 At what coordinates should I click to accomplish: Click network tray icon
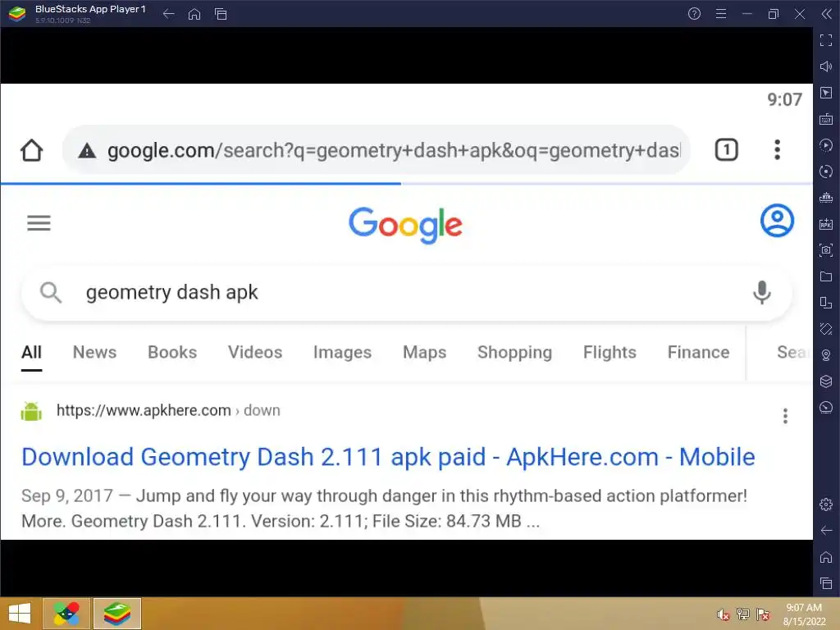(x=743, y=614)
